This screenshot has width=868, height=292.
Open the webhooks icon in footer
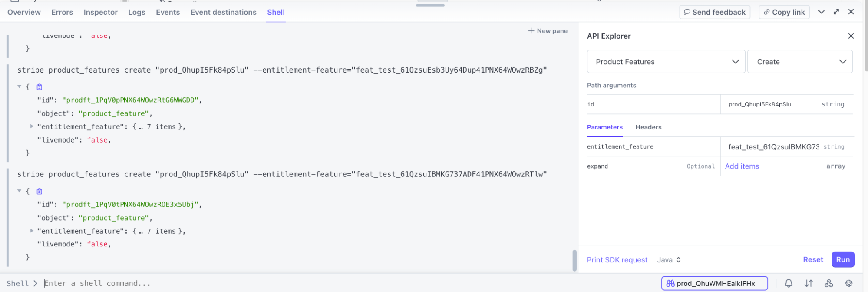pos(829,283)
